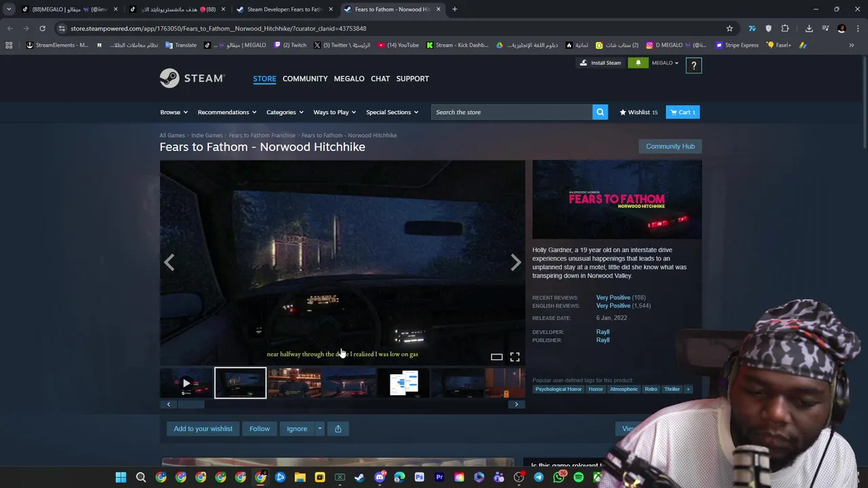The height and width of the screenshot is (488, 868).
Task: Open Chrome downloads icon
Action: coord(809,28)
